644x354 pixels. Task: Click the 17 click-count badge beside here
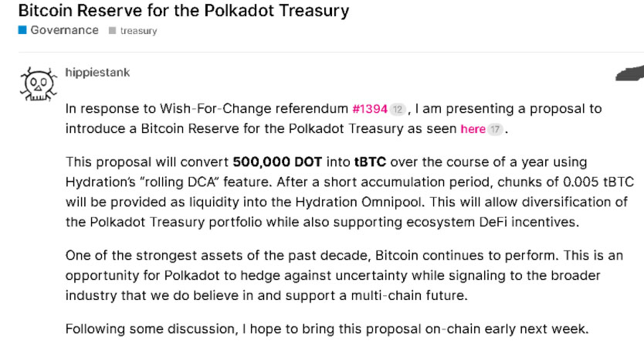pos(494,129)
